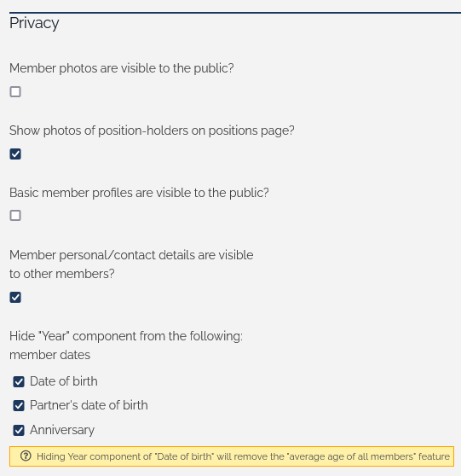This screenshot has height=476, width=461.
Task: Tick the basic member profiles public checkbox
Action: click(15, 216)
